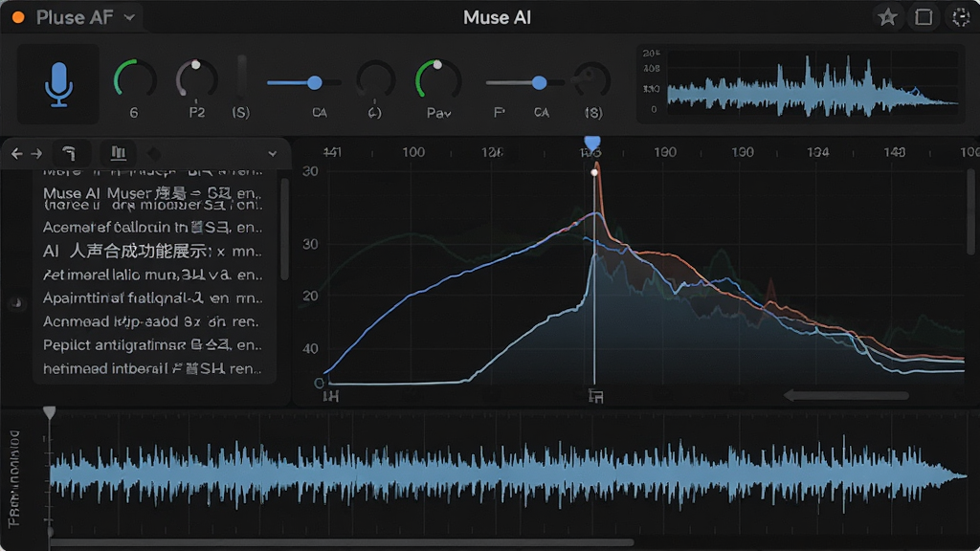This screenshot has height=551, width=980.
Task: Click the left-pointing arrow below the graph
Action: (846, 395)
